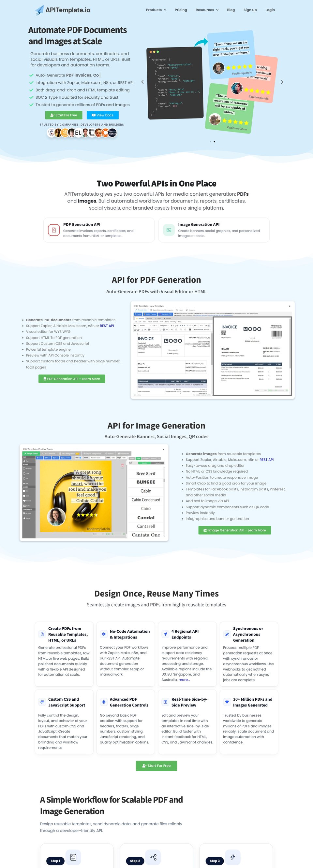Click the lower Start For Free button
This screenshot has width=313, height=868.
pyautogui.click(x=156, y=765)
